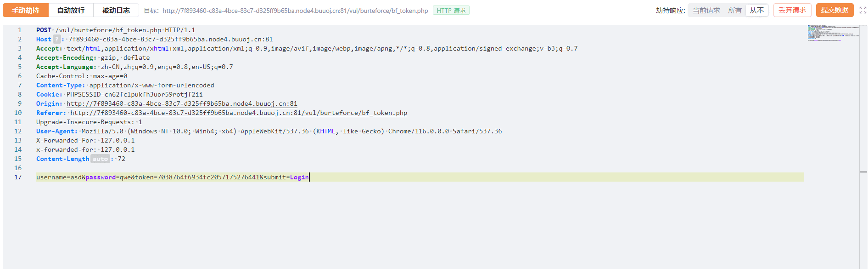Click the POST request line in editor
868x269 pixels.
click(x=116, y=30)
